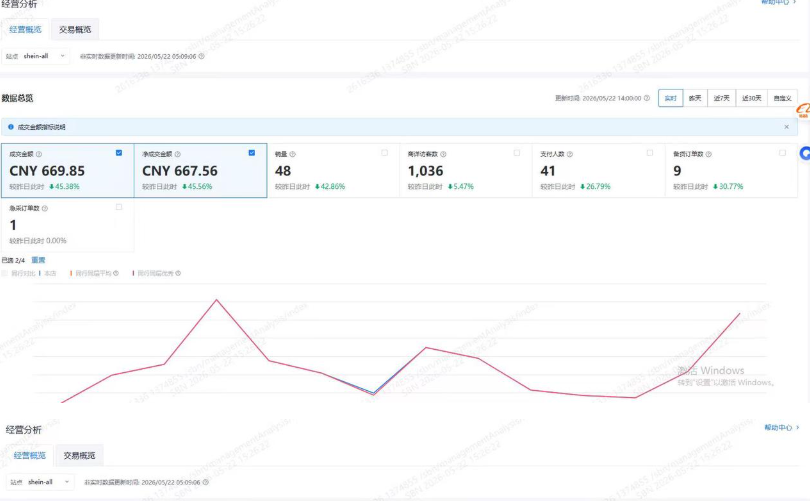The height and width of the screenshot is (501, 810).
Task: Open the orange Alibaba floating icon
Action: (803, 110)
